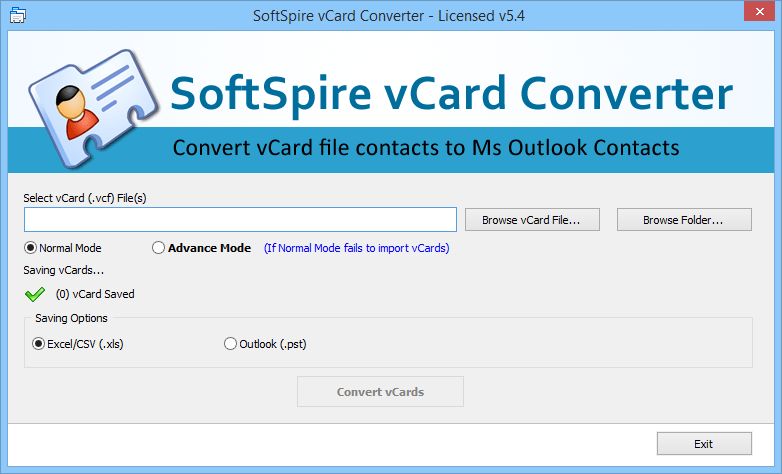Close the vCard Converter window
This screenshot has height=474, width=782.
[x=759, y=11]
